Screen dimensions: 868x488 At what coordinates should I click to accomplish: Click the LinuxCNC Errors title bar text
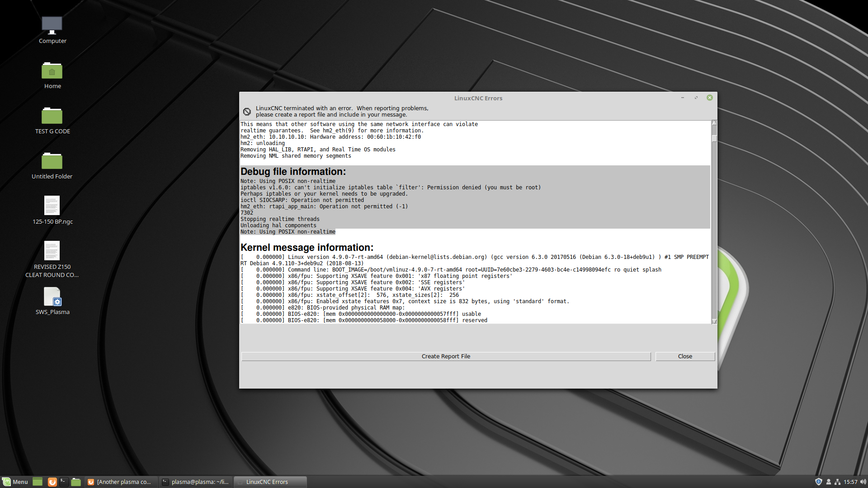click(478, 98)
